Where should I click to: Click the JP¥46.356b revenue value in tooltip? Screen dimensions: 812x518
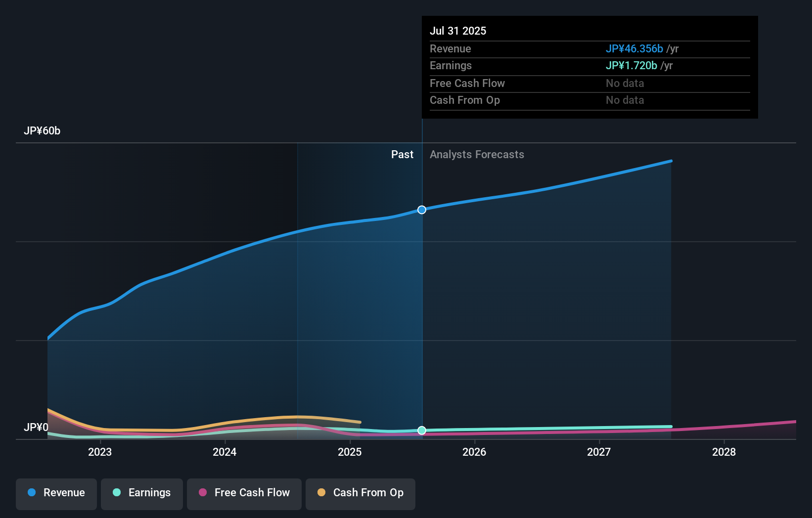(x=634, y=48)
